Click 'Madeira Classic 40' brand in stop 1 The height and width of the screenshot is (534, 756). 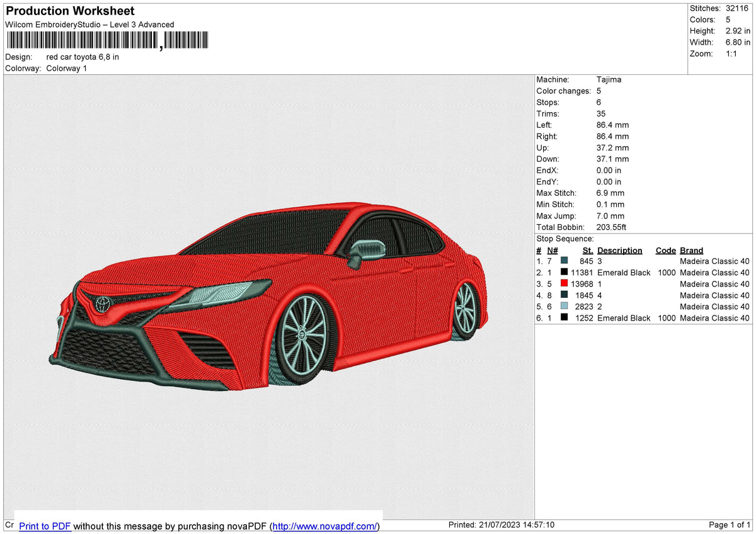pyautogui.click(x=714, y=261)
